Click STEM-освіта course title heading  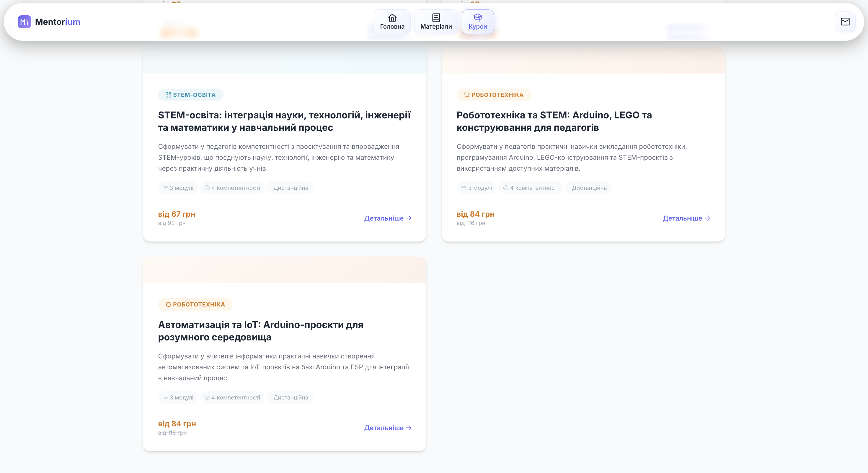[284, 121]
